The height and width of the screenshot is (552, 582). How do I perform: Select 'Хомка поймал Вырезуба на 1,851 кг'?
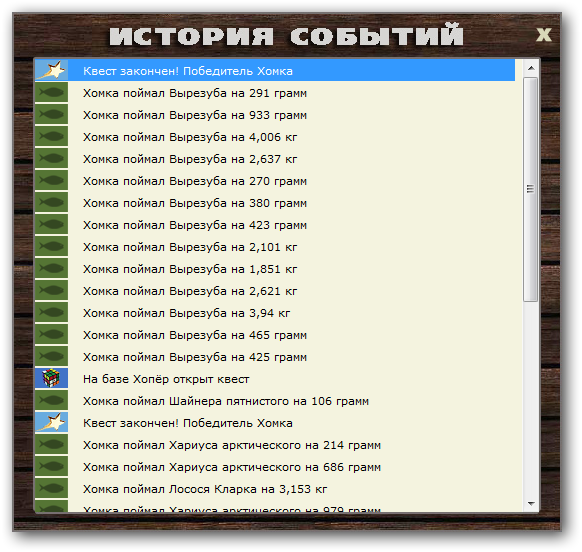click(x=275, y=268)
